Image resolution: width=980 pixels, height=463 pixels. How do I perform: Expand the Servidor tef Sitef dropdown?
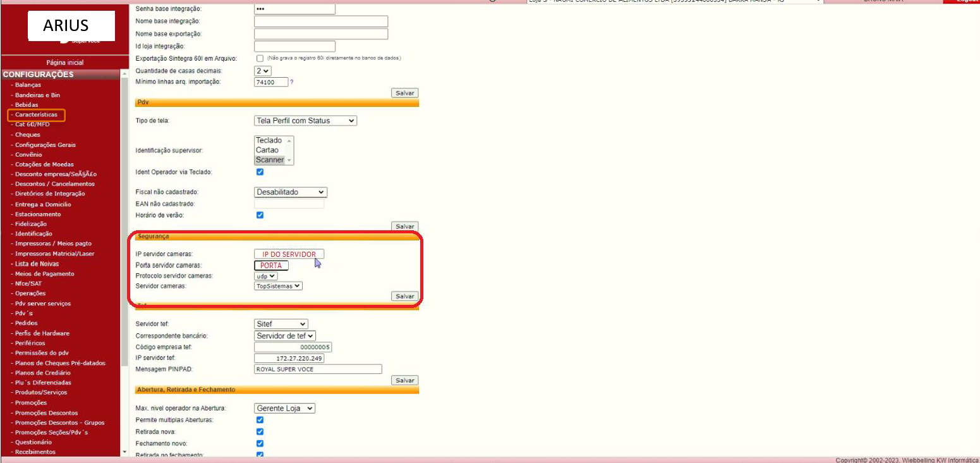[281, 324]
